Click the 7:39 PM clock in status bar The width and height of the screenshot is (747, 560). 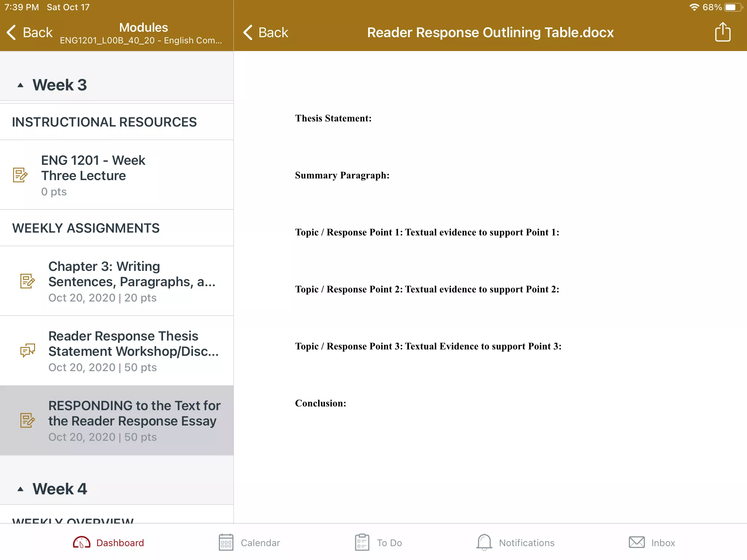(22, 7)
